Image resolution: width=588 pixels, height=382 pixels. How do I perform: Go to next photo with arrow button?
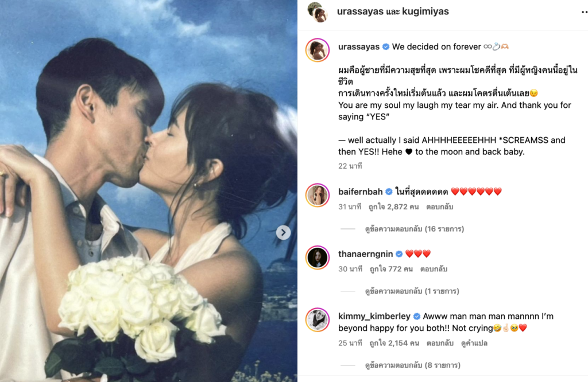(x=283, y=232)
